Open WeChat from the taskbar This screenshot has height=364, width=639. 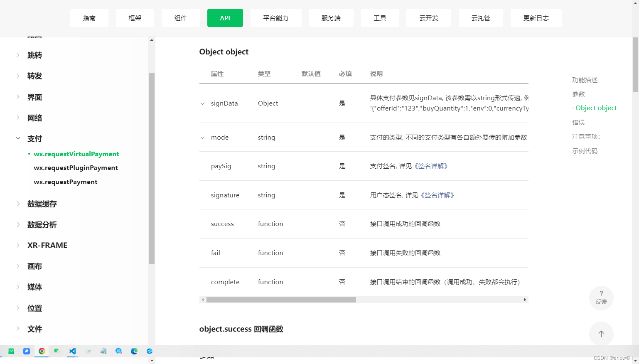coord(57,351)
